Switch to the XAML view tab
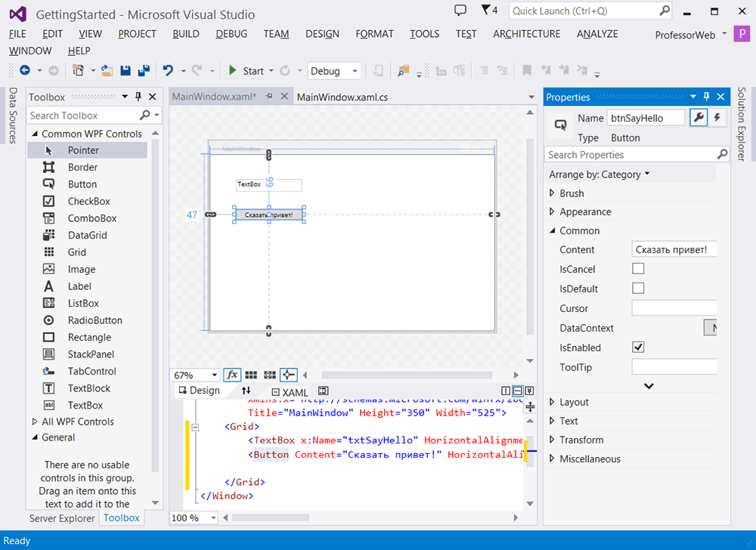 coord(290,392)
